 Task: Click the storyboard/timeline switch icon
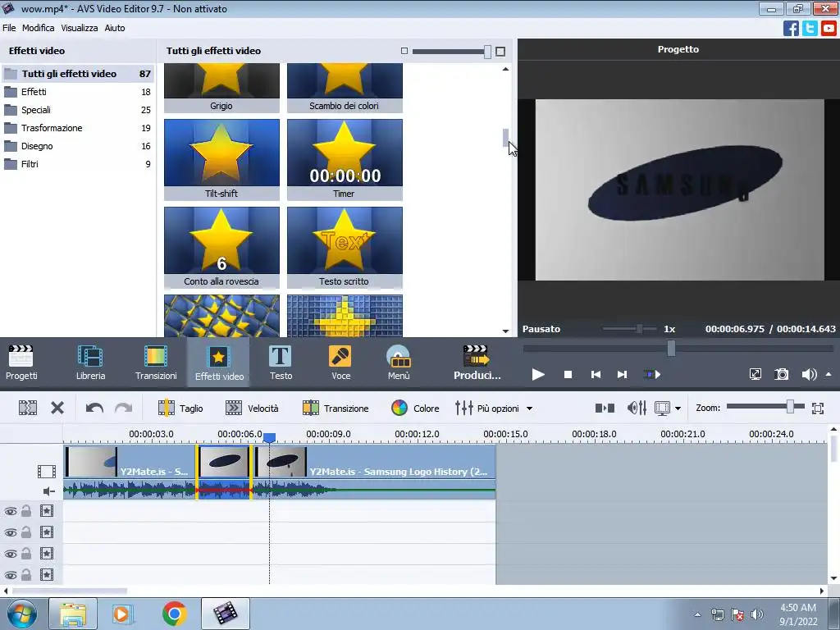[605, 409]
